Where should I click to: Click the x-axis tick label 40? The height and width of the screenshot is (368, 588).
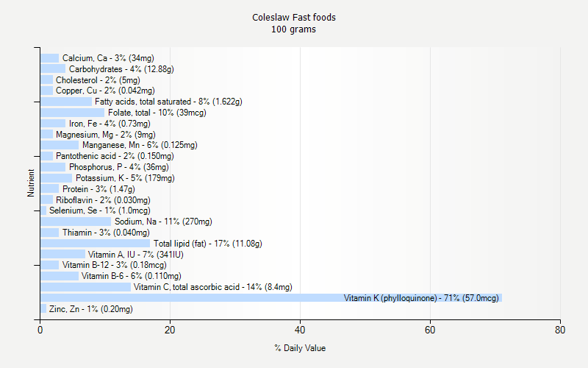click(x=300, y=330)
